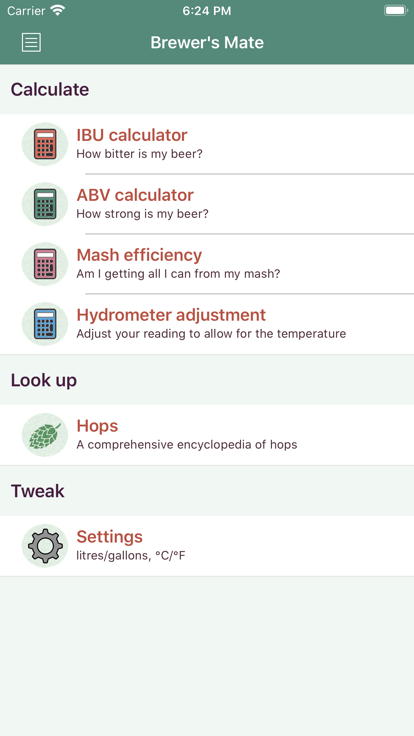Tap the Settings gear icon
Viewport: 414px width, 736px height.
point(45,546)
